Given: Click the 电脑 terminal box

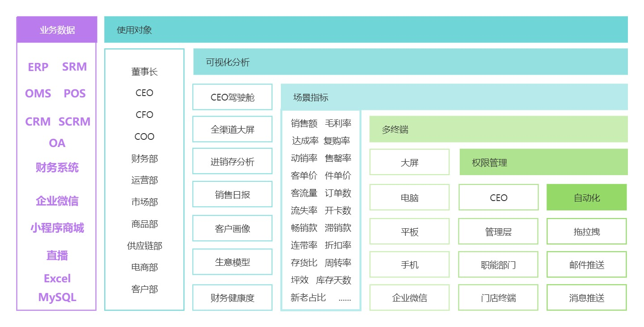Looking at the screenshot, I should tap(410, 197).
